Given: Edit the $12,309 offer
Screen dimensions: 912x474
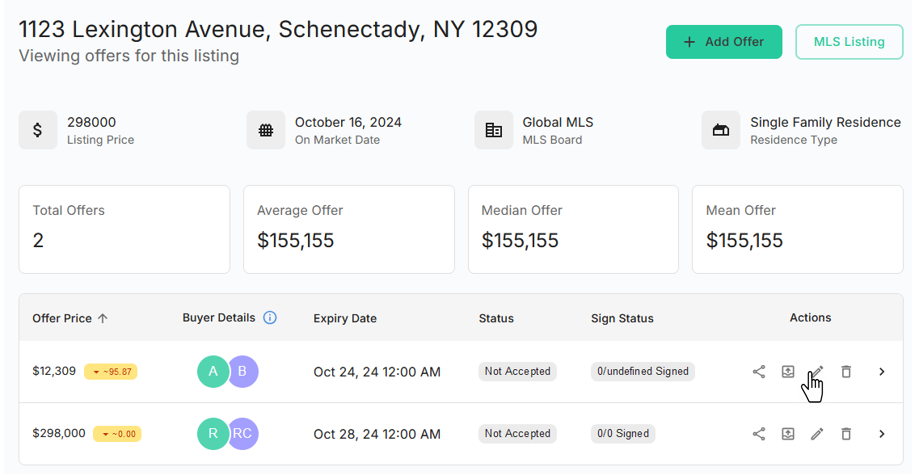Looking at the screenshot, I should click(817, 372).
